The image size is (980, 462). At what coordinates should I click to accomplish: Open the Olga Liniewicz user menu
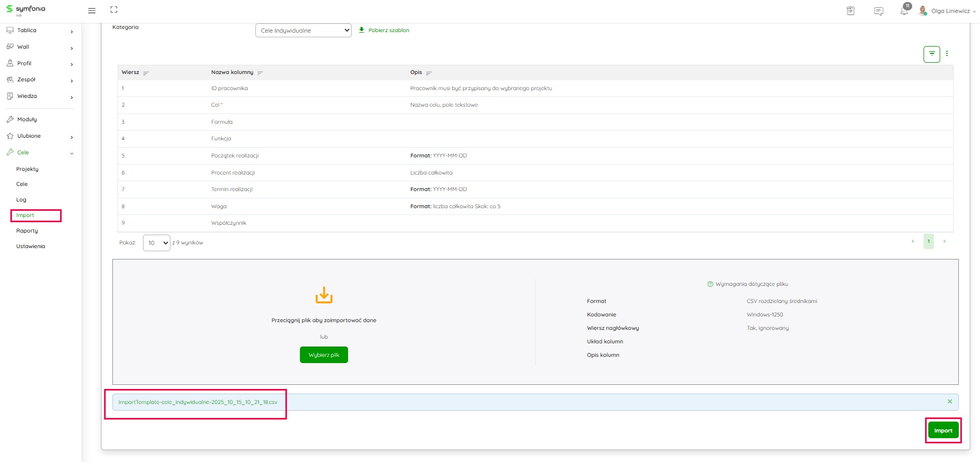[x=947, y=11]
